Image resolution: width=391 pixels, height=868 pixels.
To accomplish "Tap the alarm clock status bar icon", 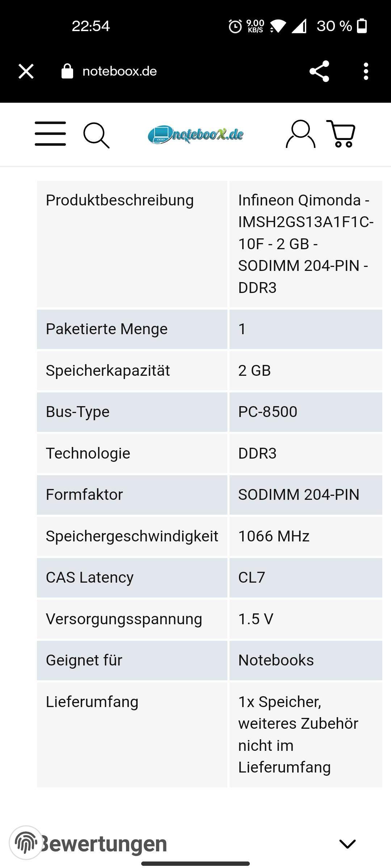I will tap(235, 26).
